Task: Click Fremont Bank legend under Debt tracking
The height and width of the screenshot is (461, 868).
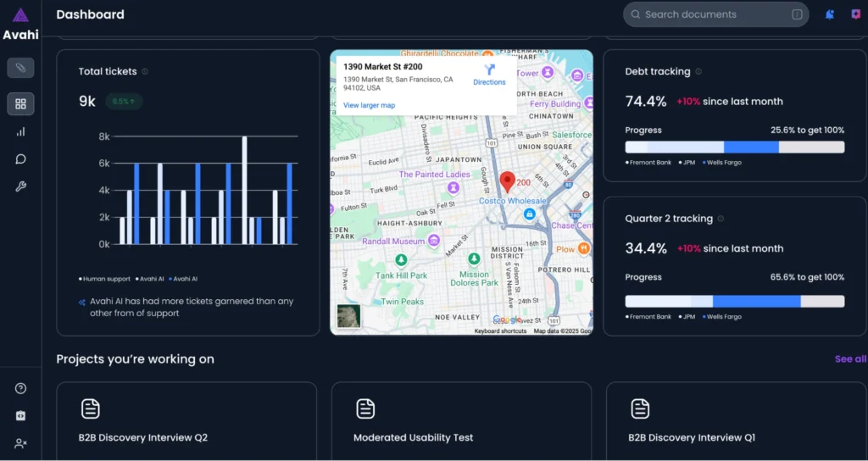Action: pyautogui.click(x=648, y=163)
